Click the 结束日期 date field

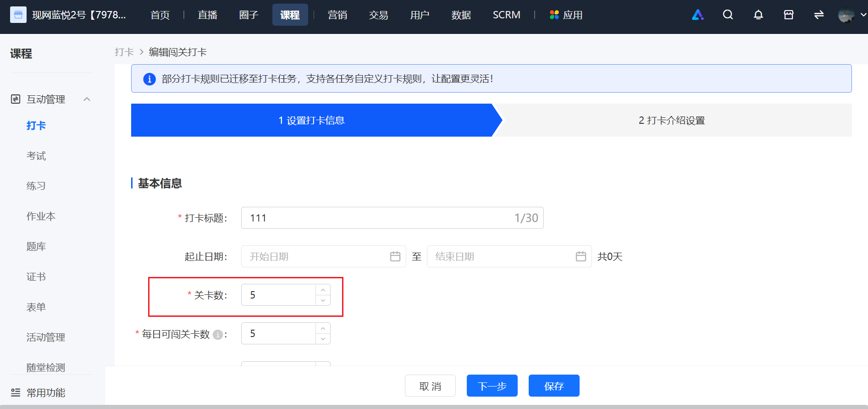(509, 256)
